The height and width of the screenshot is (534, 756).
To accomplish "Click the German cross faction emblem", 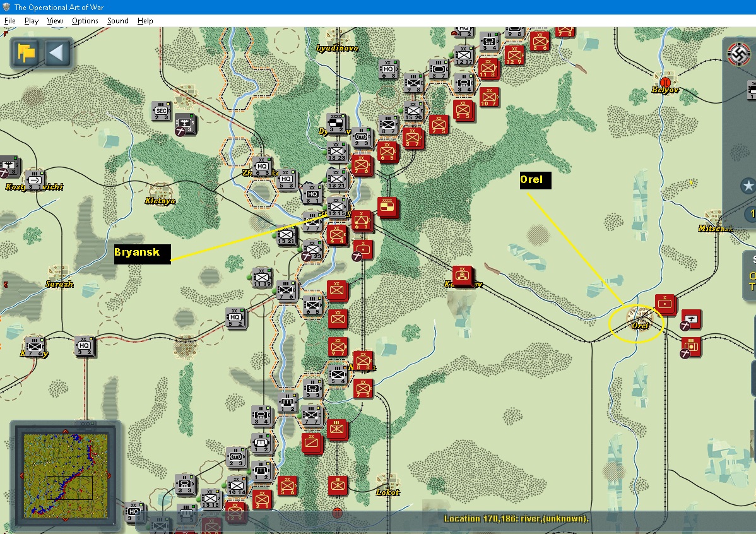I will [738, 53].
